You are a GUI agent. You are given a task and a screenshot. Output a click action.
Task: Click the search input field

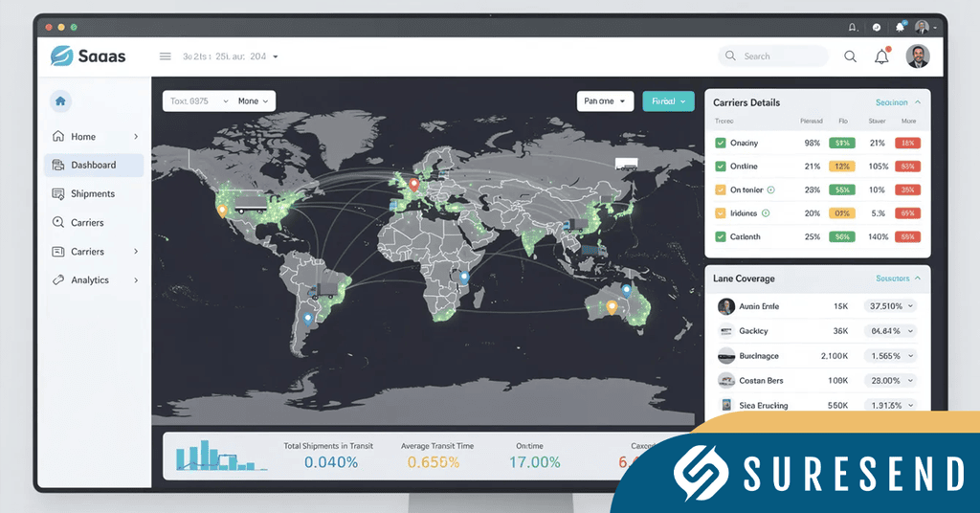pyautogui.click(x=773, y=56)
